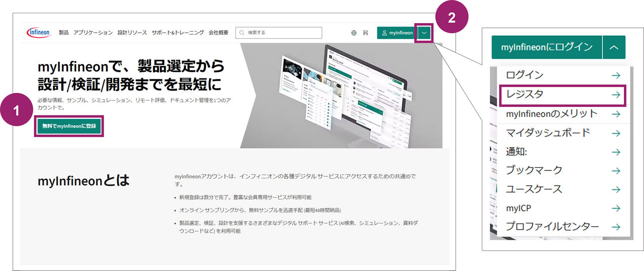
Task: Click the arrow icon beside myICP
Action: (x=615, y=208)
